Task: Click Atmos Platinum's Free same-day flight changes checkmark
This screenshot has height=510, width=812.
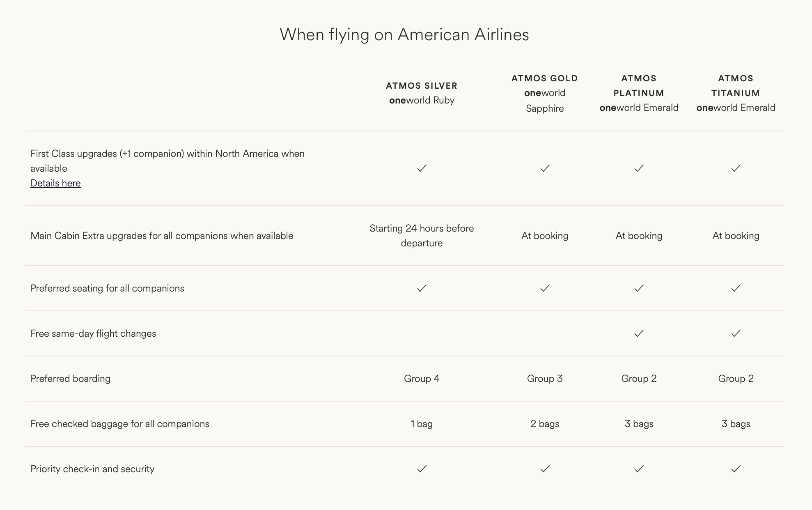Action: click(x=639, y=333)
